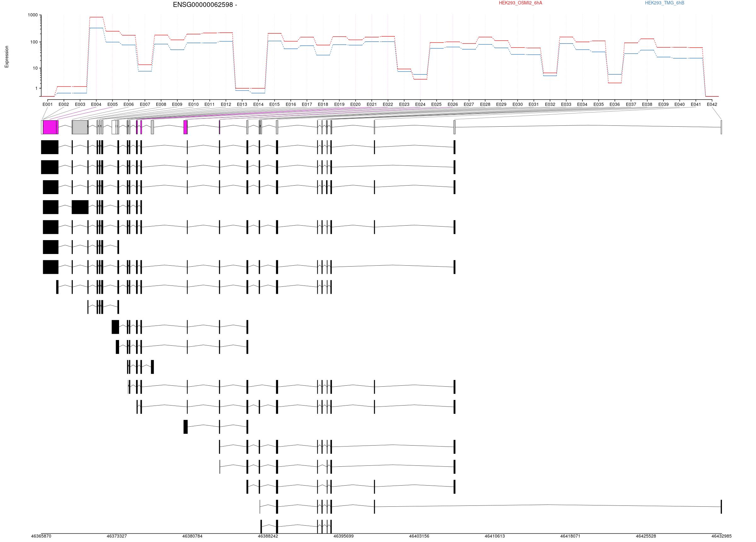Click the Expression y-axis label

(x=7, y=57)
